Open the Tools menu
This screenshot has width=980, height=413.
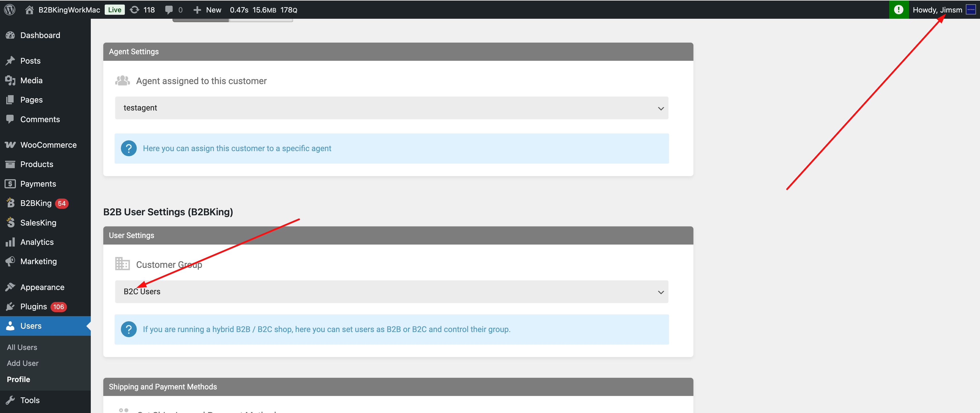(30, 400)
